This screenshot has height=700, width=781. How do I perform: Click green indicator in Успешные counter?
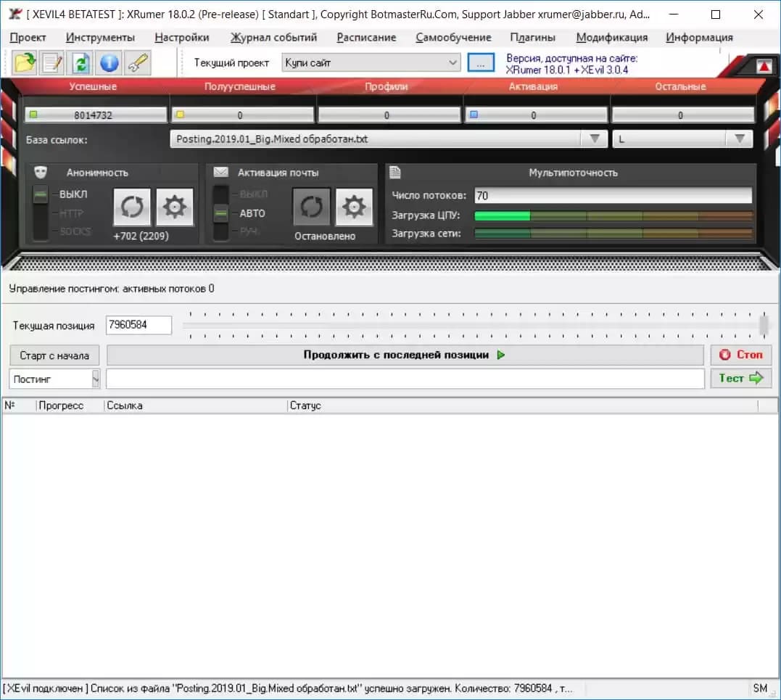pyautogui.click(x=33, y=115)
